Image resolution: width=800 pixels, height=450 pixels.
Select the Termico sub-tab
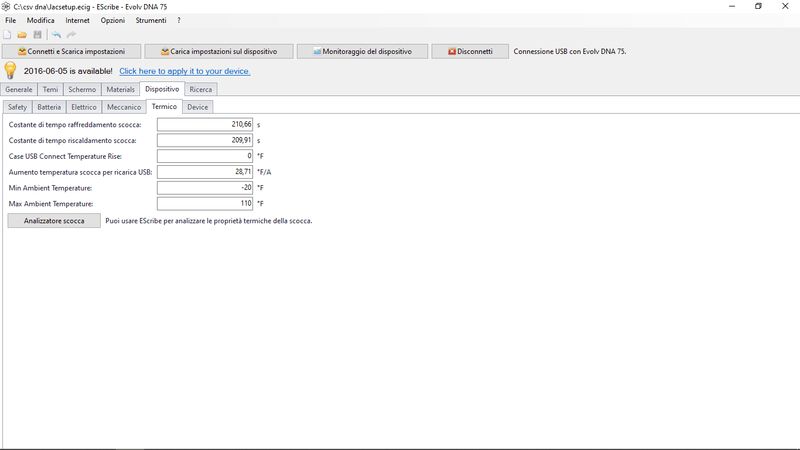(164, 107)
